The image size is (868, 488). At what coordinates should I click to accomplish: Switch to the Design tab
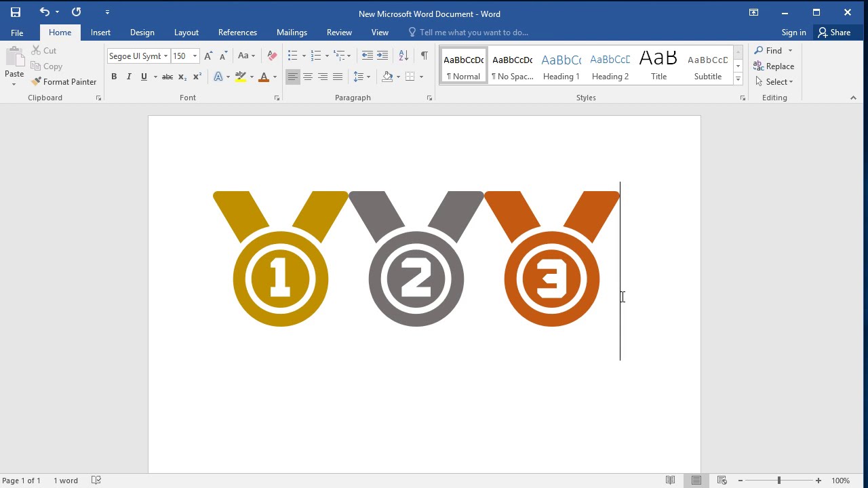[142, 33]
